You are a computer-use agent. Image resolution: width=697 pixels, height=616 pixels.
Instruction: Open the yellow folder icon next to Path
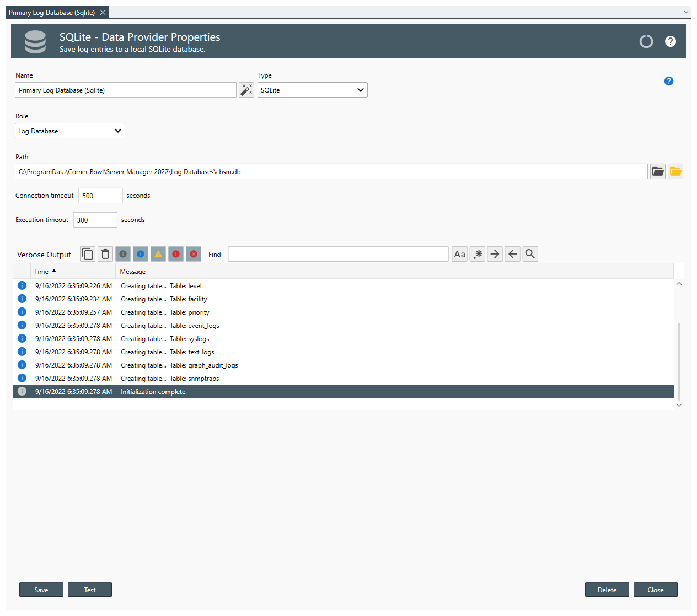(675, 171)
